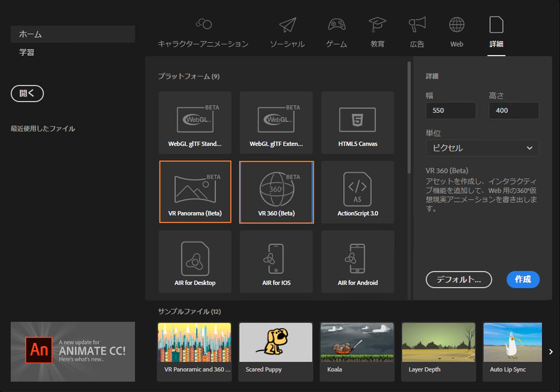560x392 pixels.
Task: Click the サンプルファイル (12) heading
Action: point(190,312)
